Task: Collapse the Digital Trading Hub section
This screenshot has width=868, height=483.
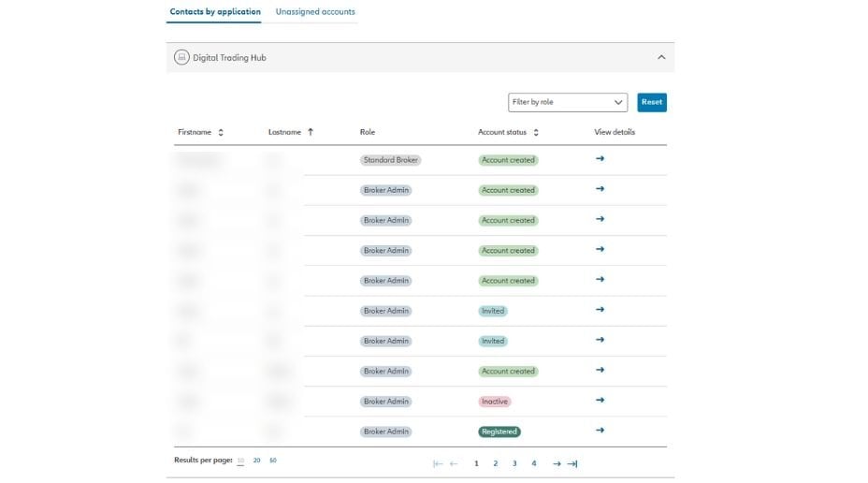Action: point(661,57)
